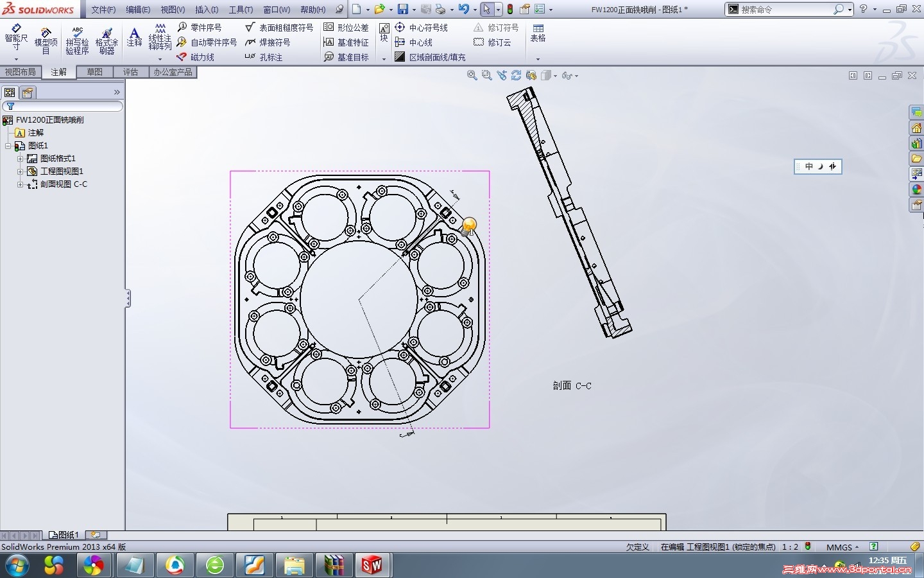The width and height of the screenshot is (924, 578).
Task: Insert Geometric Tolerance (形位公差)
Action: (346, 28)
